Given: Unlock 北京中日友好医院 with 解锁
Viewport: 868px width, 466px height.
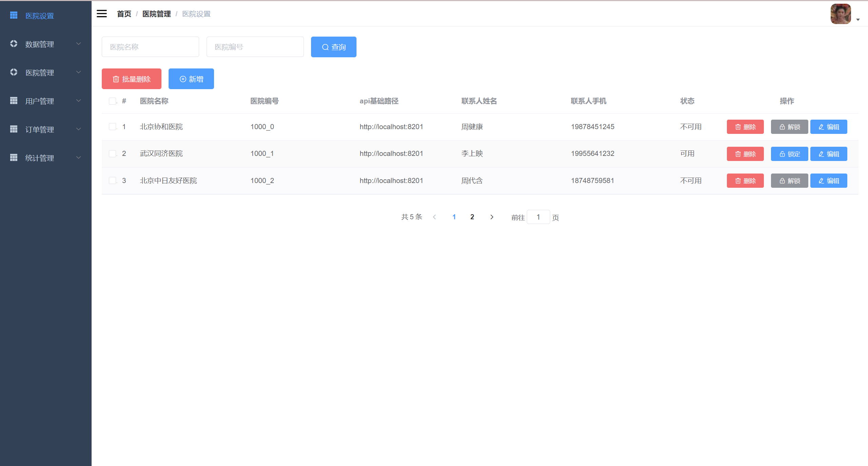Looking at the screenshot, I should [790, 181].
